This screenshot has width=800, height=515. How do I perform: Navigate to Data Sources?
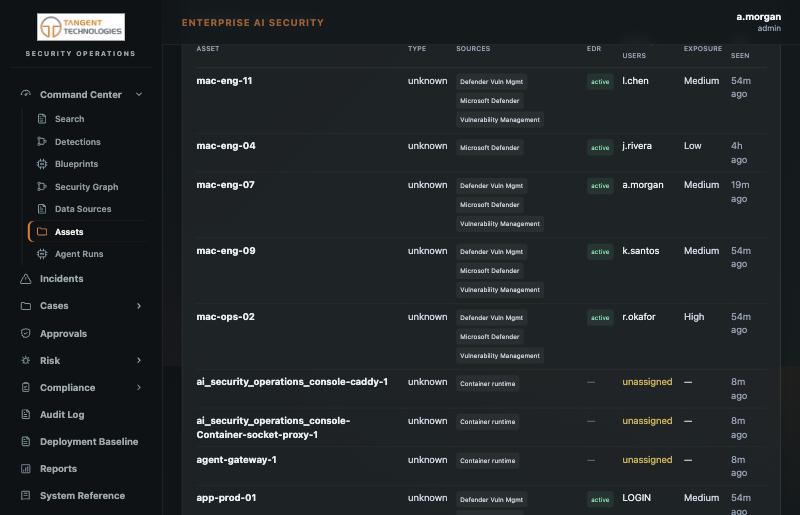point(83,209)
